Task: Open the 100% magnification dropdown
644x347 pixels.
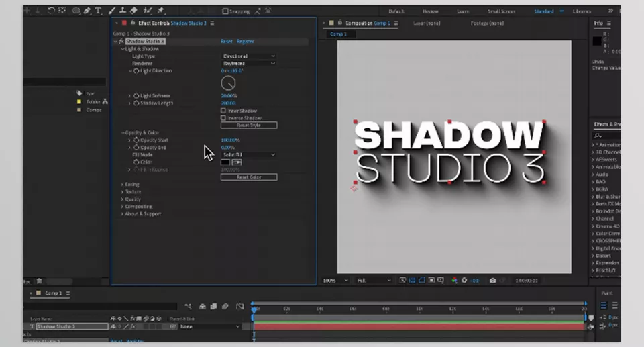Action: pos(335,281)
